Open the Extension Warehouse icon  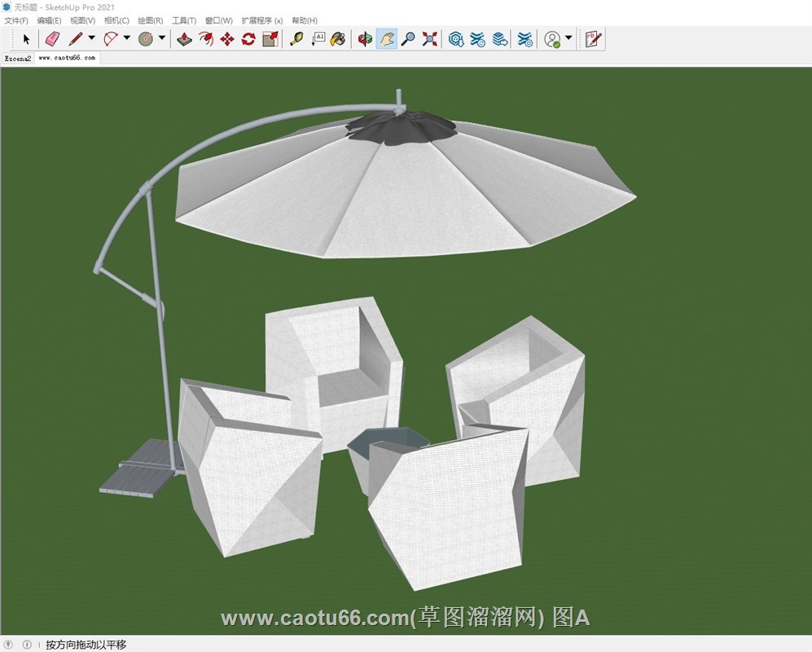477,39
